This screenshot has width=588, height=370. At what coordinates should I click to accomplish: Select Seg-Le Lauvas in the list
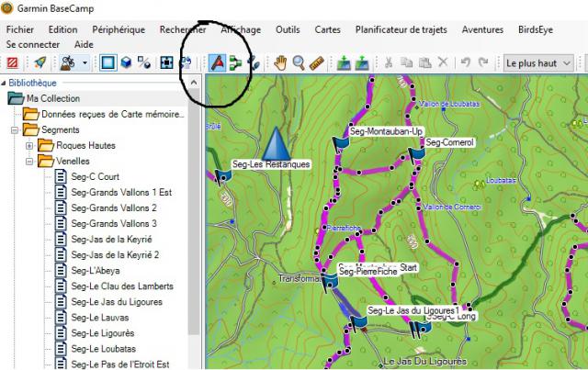coord(100,318)
